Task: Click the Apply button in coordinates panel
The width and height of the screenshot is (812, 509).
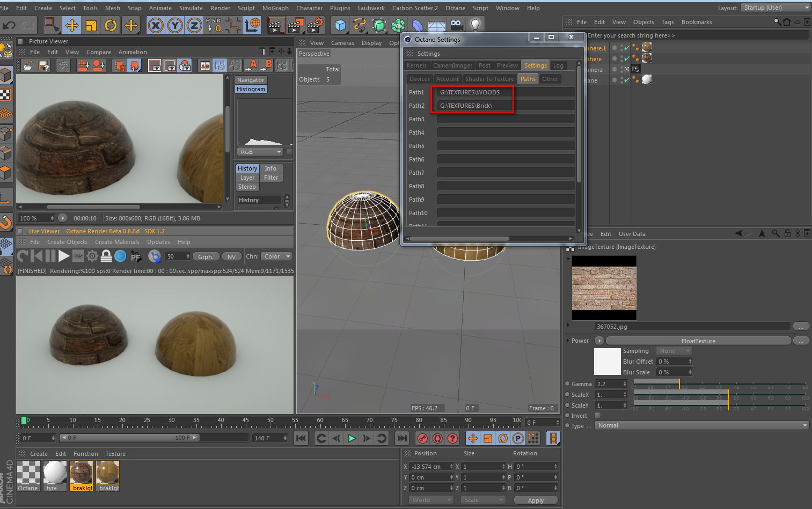Action: pos(536,500)
